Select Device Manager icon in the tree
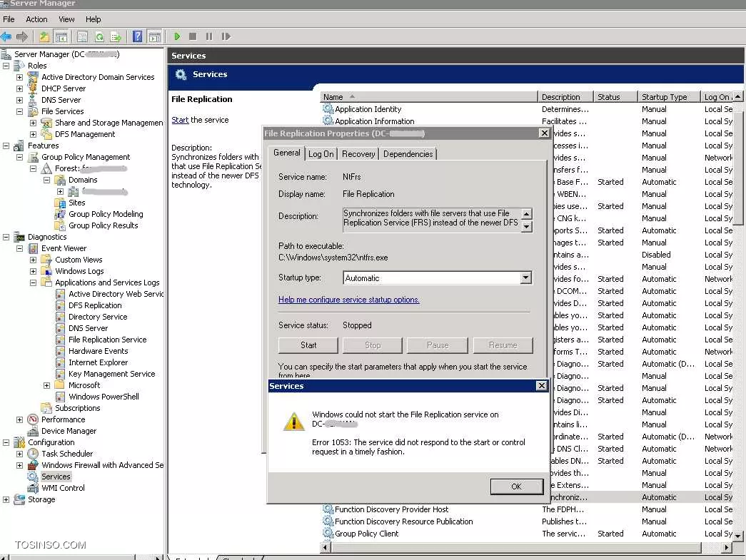 33,431
